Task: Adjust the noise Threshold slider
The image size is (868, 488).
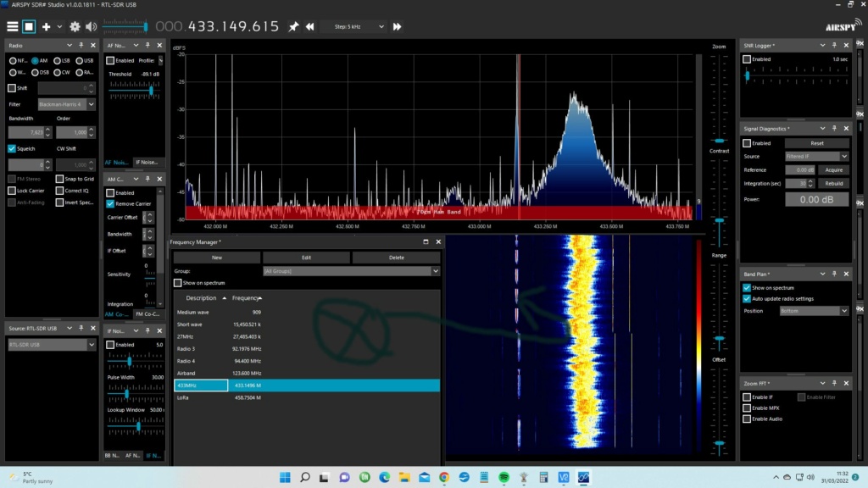Action: pos(135,90)
